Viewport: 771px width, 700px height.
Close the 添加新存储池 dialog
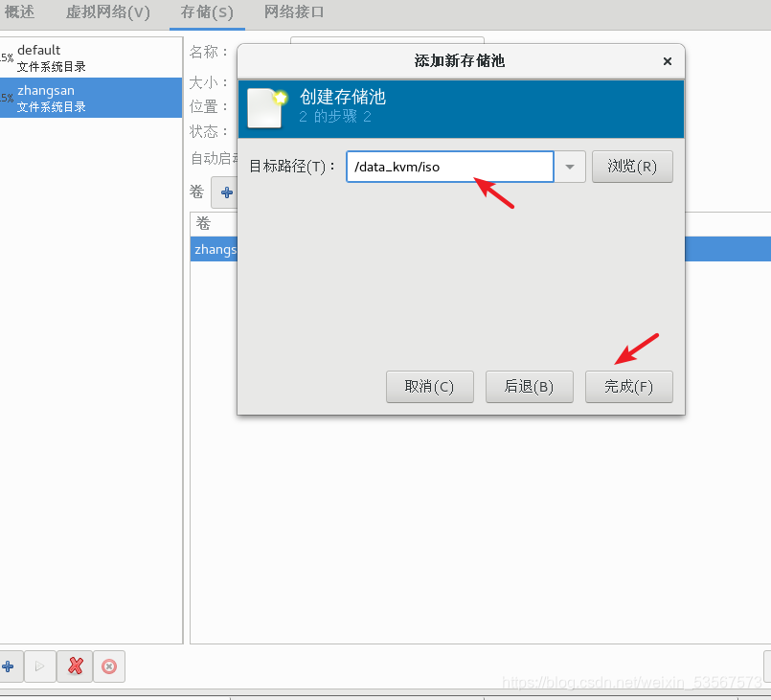[x=667, y=60]
